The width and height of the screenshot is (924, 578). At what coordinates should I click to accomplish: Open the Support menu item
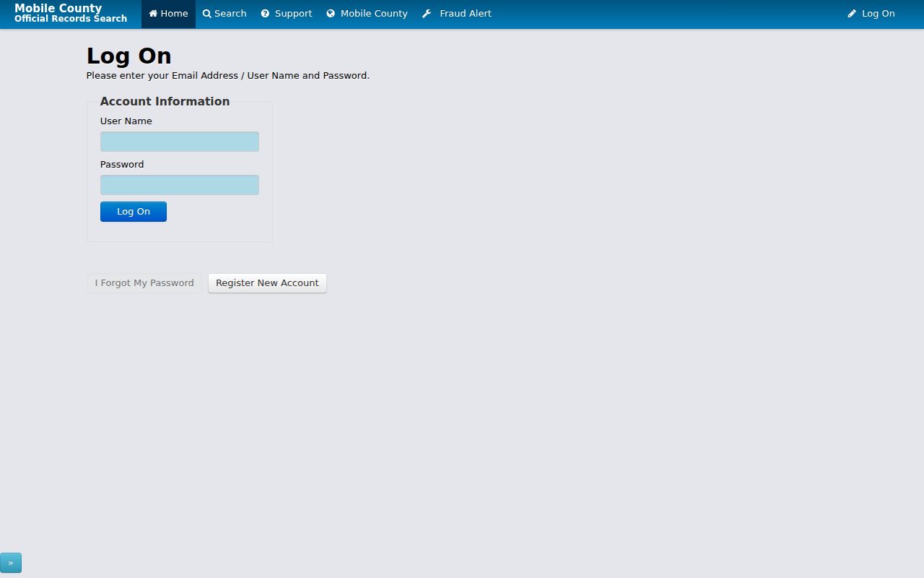point(293,14)
